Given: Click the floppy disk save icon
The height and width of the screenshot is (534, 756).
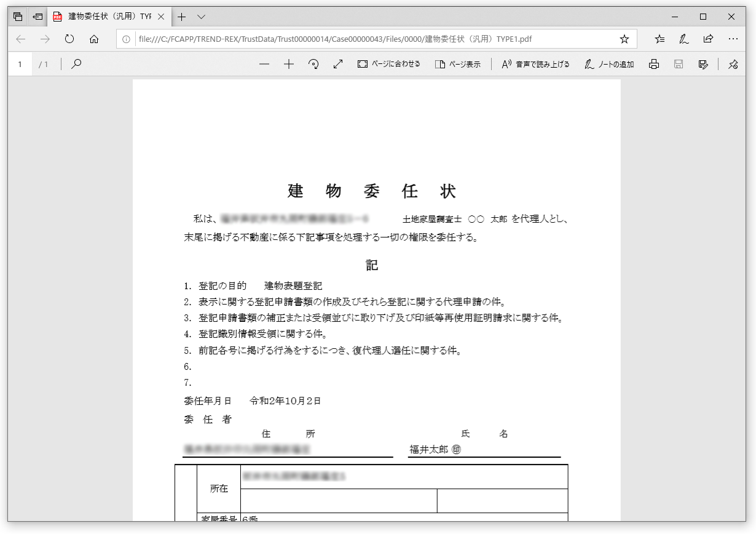Looking at the screenshot, I should click(679, 64).
